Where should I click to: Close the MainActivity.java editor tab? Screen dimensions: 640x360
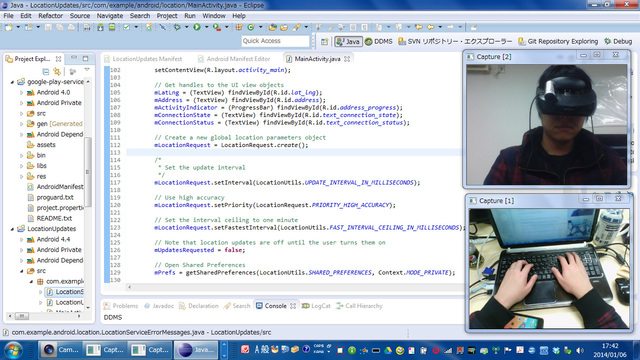347,59
